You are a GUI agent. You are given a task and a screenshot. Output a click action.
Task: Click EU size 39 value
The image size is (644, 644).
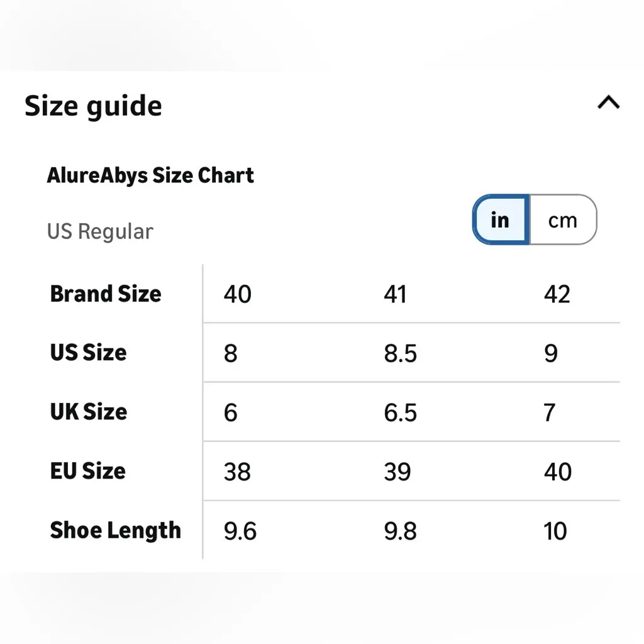pyautogui.click(x=397, y=472)
